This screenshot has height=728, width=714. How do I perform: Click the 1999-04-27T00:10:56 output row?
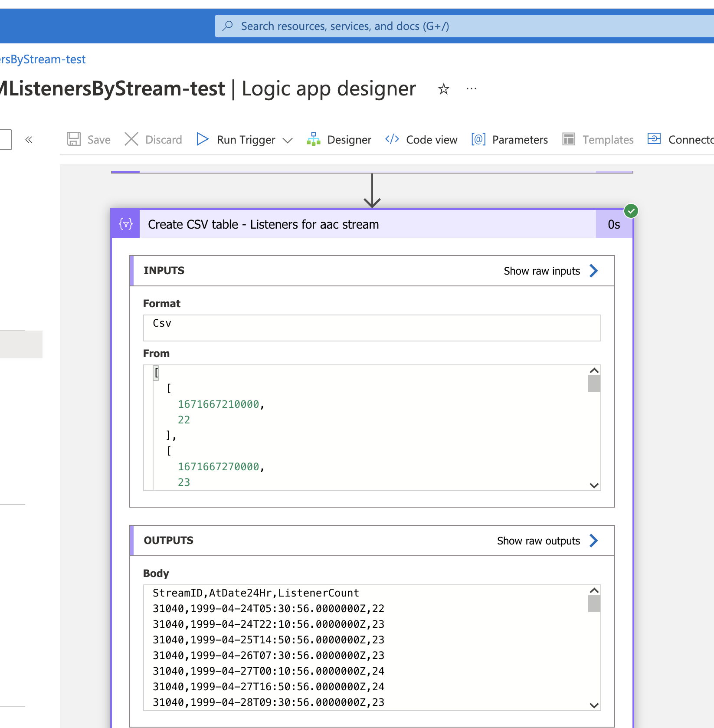(x=269, y=671)
